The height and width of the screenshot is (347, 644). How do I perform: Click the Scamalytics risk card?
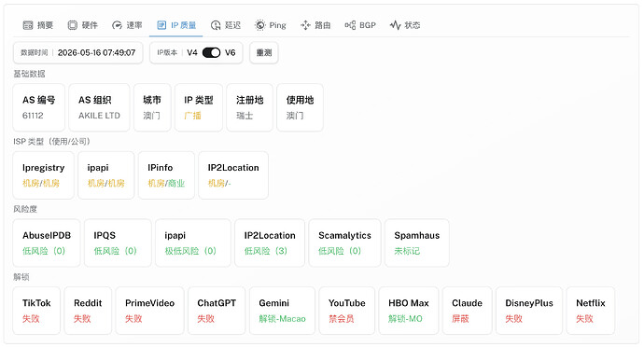[x=344, y=243]
